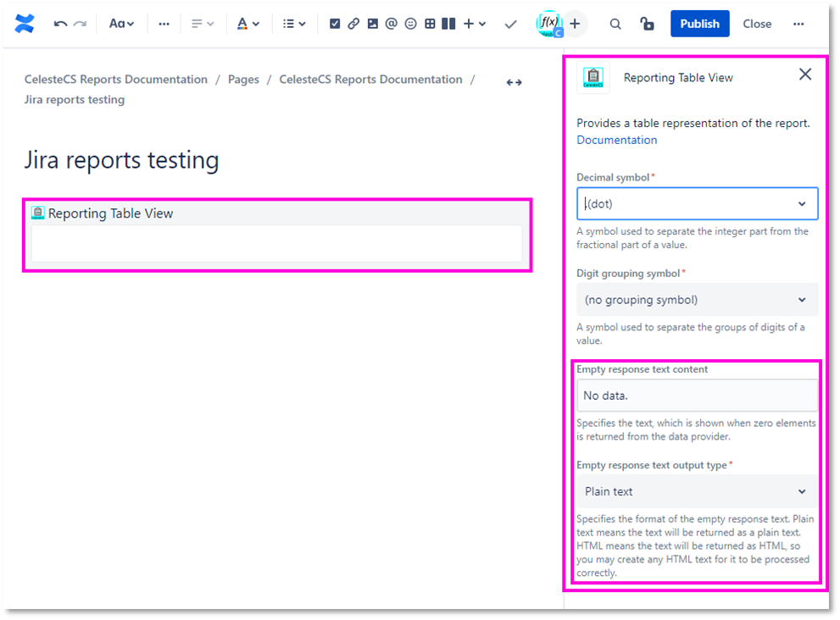Image resolution: width=840 pixels, height=620 pixels.
Task: Open the bullet list dropdown
Action: pyautogui.click(x=294, y=24)
